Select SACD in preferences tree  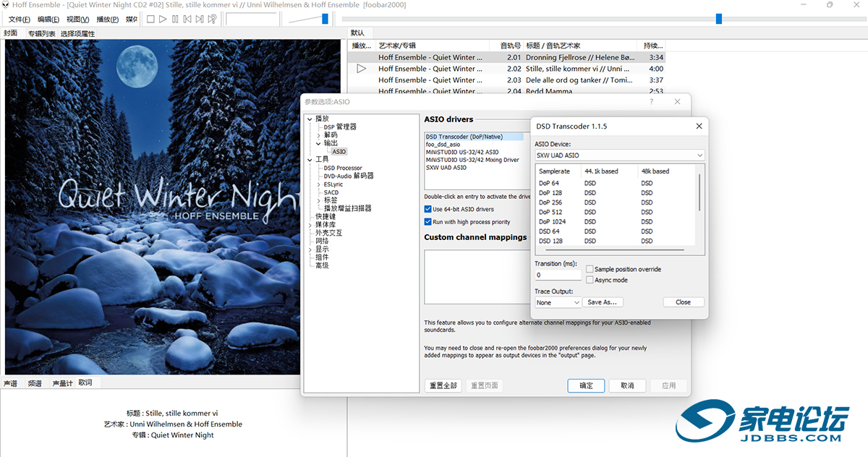pos(331,192)
